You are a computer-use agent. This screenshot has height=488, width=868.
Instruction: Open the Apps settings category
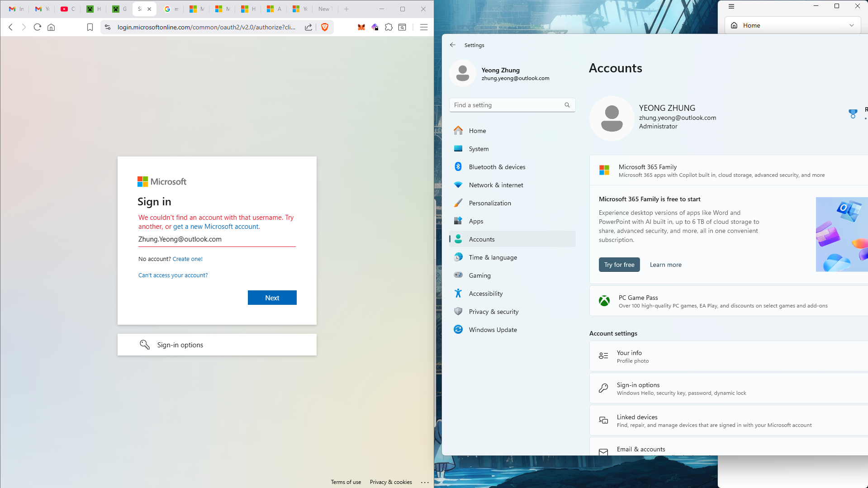coord(512,221)
